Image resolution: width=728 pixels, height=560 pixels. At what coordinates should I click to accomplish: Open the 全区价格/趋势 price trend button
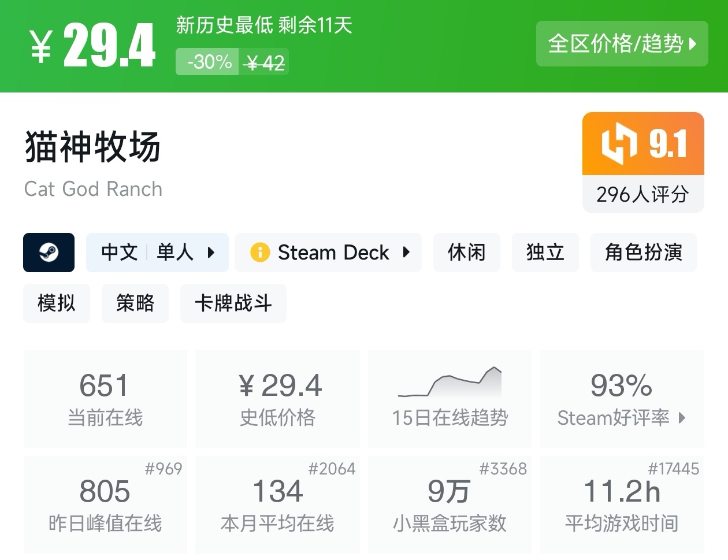pyautogui.click(x=622, y=43)
